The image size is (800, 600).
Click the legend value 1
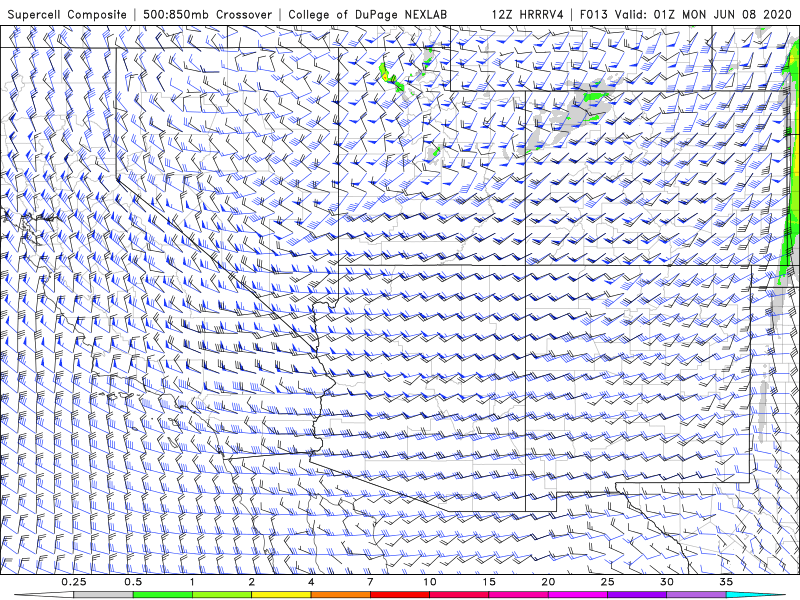click(x=192, y=582)
